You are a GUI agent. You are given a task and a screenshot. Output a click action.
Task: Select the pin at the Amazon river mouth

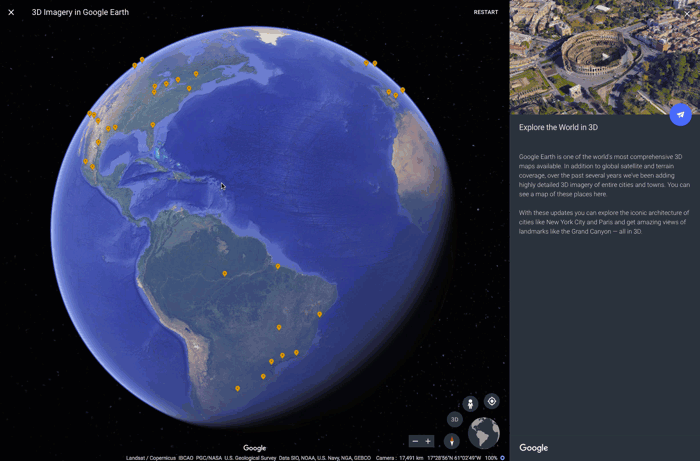click(278, 266)
